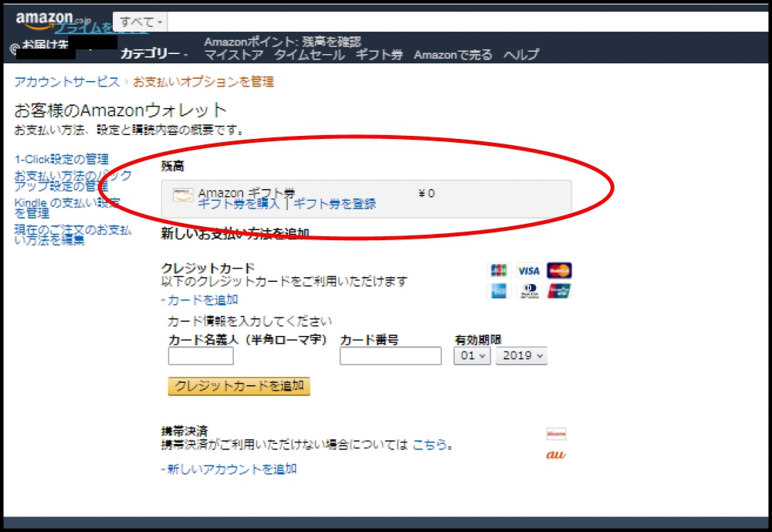Open the expiry month dropdown 01
Viewport: 772px width, 532px height.
[x=472, y=356]
